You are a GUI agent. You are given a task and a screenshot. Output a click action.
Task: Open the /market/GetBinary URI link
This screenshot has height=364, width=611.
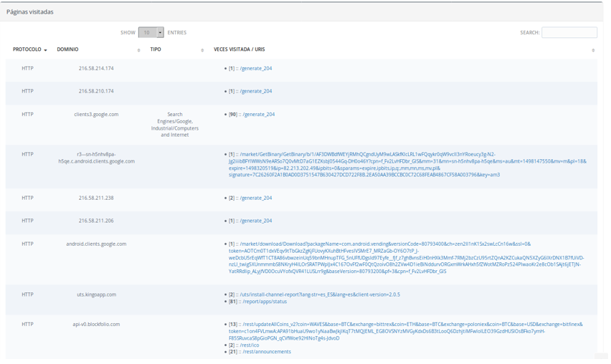tap(405, 164)
